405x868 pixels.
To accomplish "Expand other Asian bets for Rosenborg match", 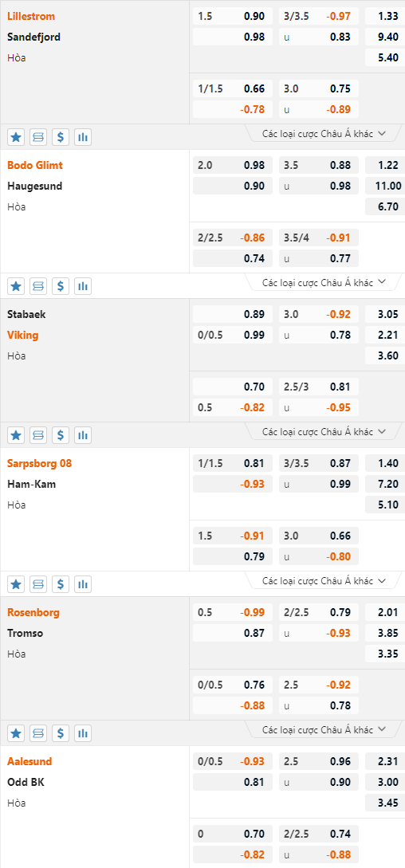I will (324, 729).
